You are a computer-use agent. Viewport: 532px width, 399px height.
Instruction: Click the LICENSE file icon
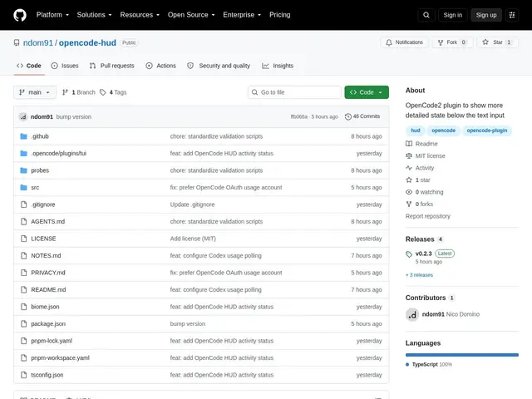coord(23,239)
